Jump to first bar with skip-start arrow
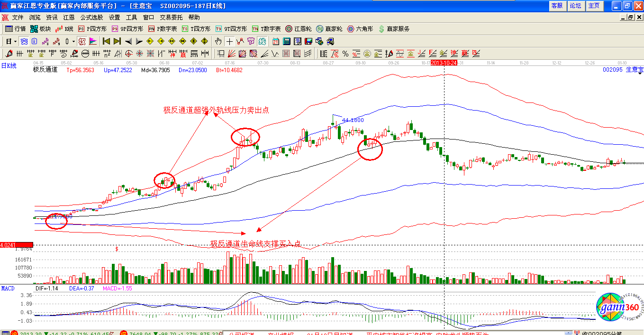The width and height of the screenshot is (644, 335). (x=106, y=41)
